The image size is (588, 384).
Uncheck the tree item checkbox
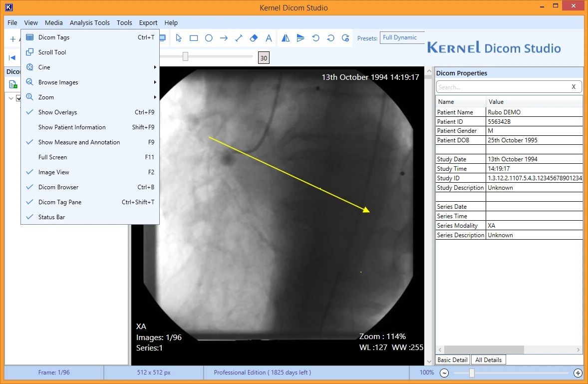point(18,98)
